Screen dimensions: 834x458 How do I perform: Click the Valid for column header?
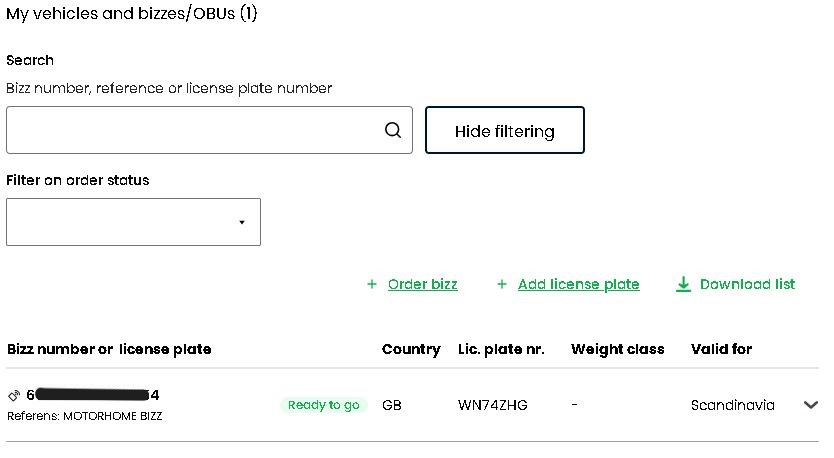pos(721,349)
